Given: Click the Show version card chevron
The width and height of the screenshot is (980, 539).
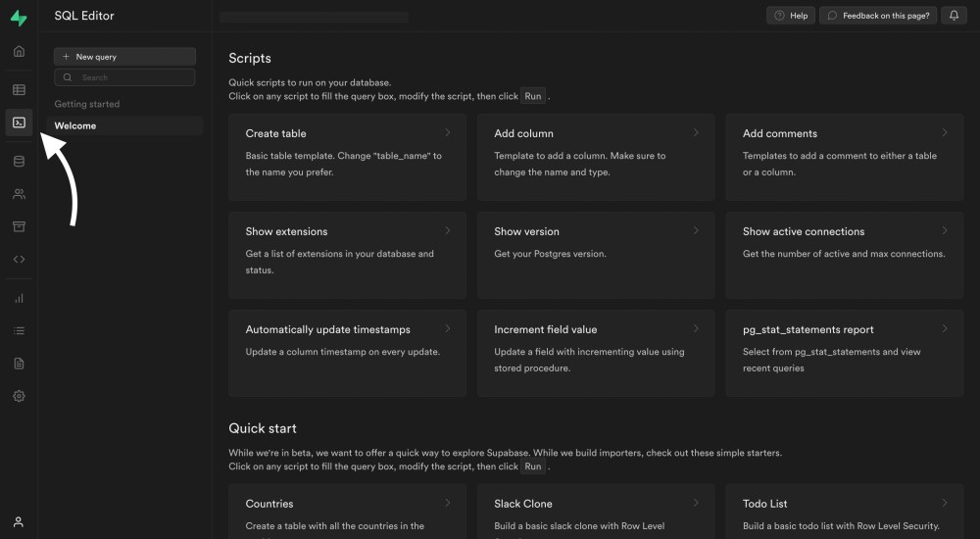Looking at the screenshot, I should coord(696,230).
